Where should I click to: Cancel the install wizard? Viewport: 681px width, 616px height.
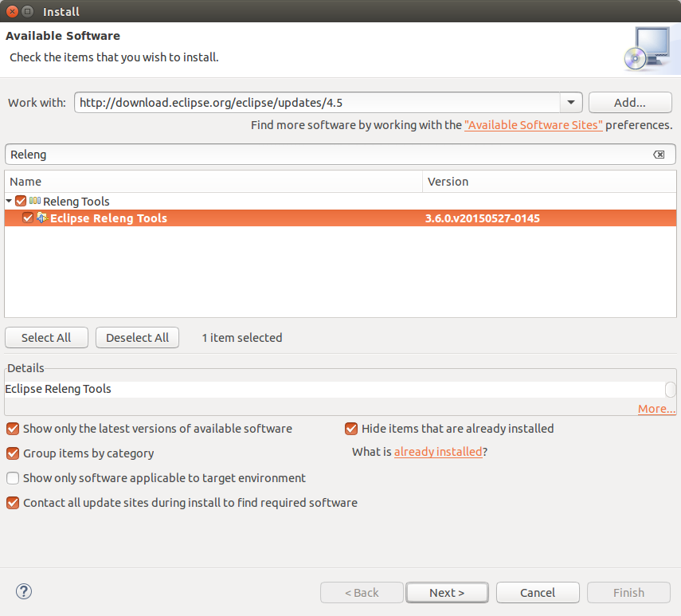click(538, 593)
